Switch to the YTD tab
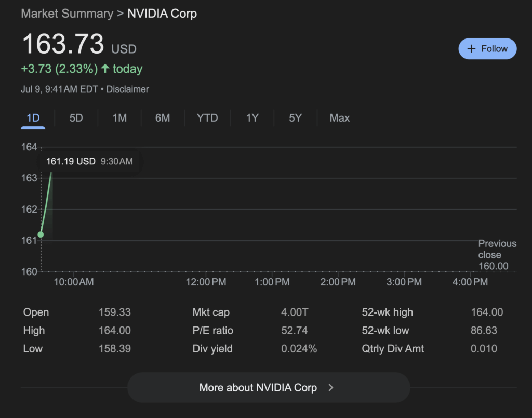 (207, 118)
